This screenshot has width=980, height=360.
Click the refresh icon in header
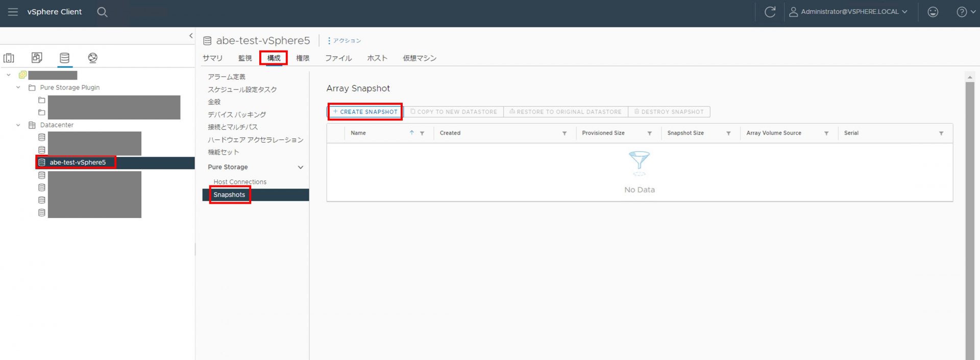tap(770, 12)
